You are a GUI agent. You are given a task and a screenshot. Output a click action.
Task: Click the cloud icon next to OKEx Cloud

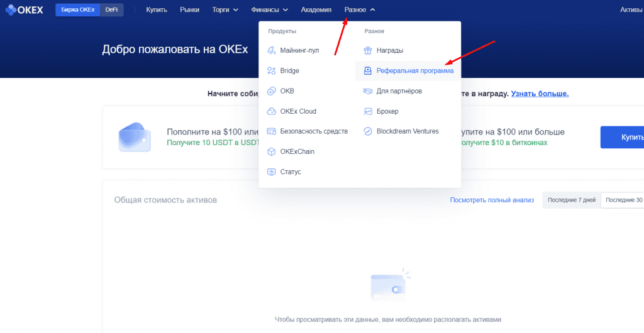(272, 111)
